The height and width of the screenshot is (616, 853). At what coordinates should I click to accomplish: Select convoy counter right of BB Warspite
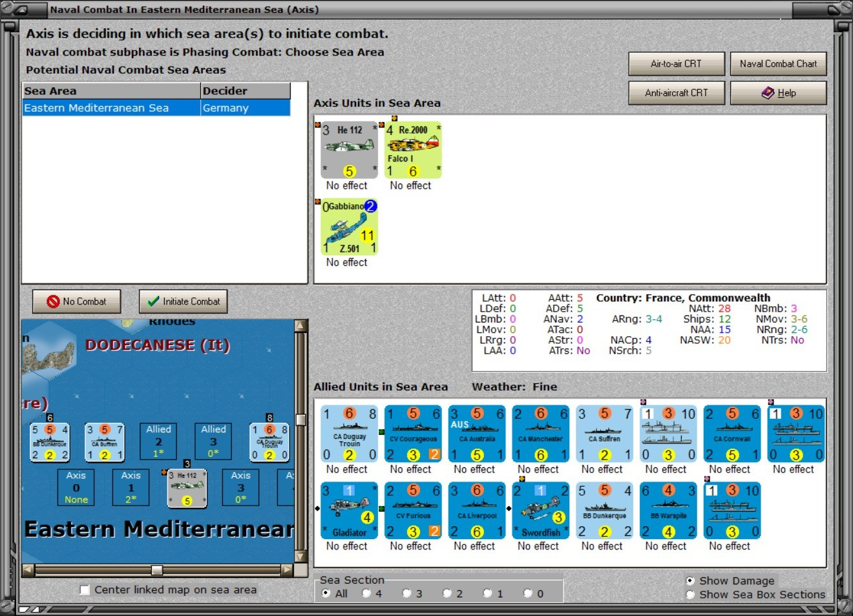[x=733, y=511]
